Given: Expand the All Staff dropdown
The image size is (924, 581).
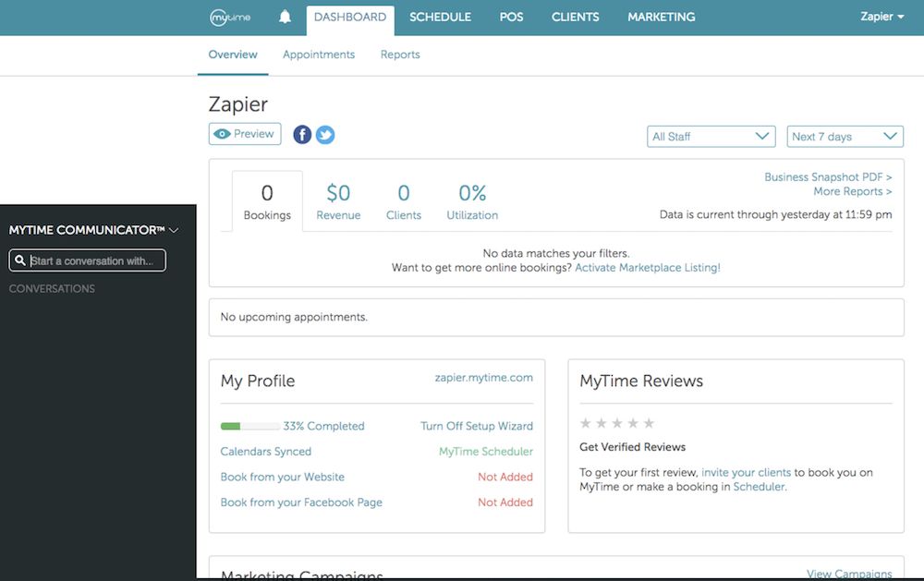Looking at the screenshot, I should pyautogui.click(x=711, y=137).
